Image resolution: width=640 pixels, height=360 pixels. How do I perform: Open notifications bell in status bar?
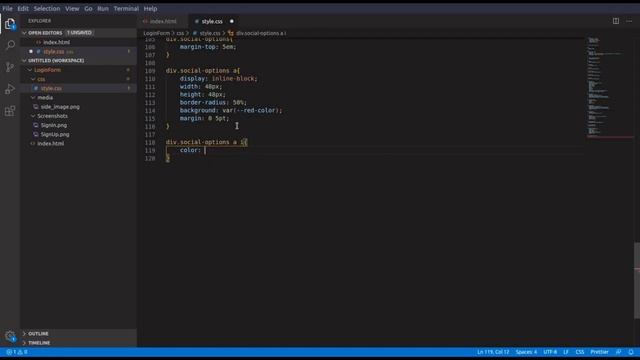631,352
